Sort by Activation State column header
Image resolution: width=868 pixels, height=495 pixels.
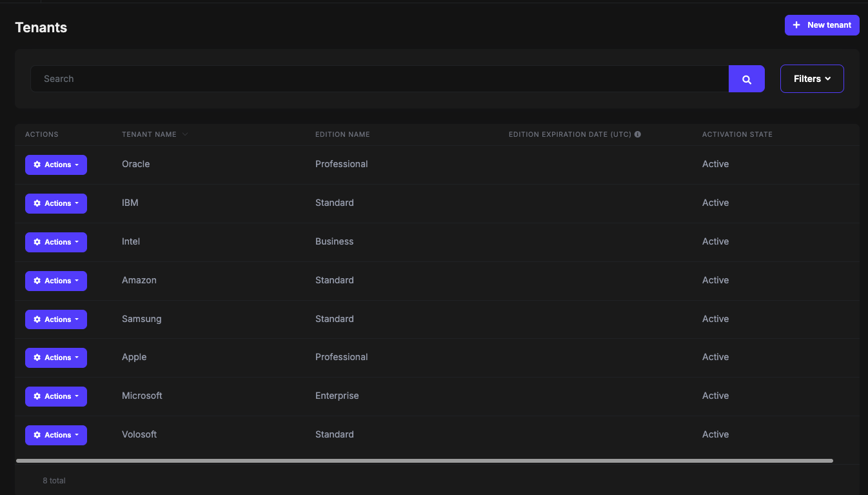pyautogui.click(x=737, y=134)
